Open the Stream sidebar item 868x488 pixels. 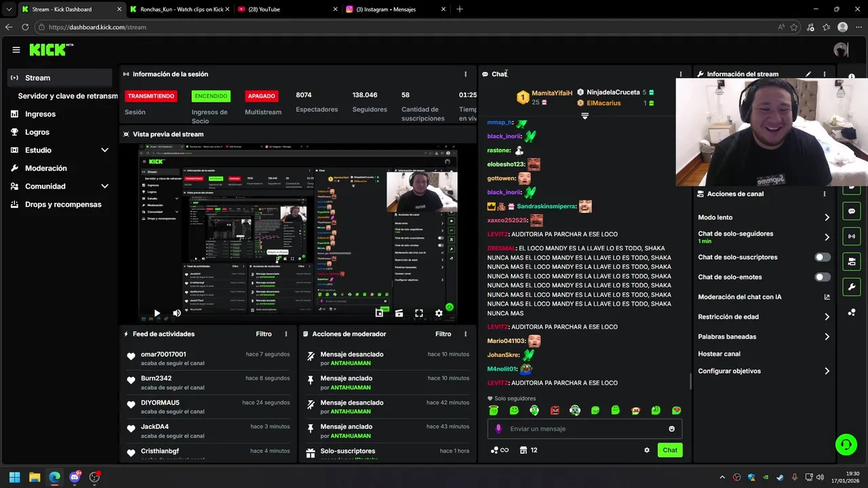tap(60, 78)
